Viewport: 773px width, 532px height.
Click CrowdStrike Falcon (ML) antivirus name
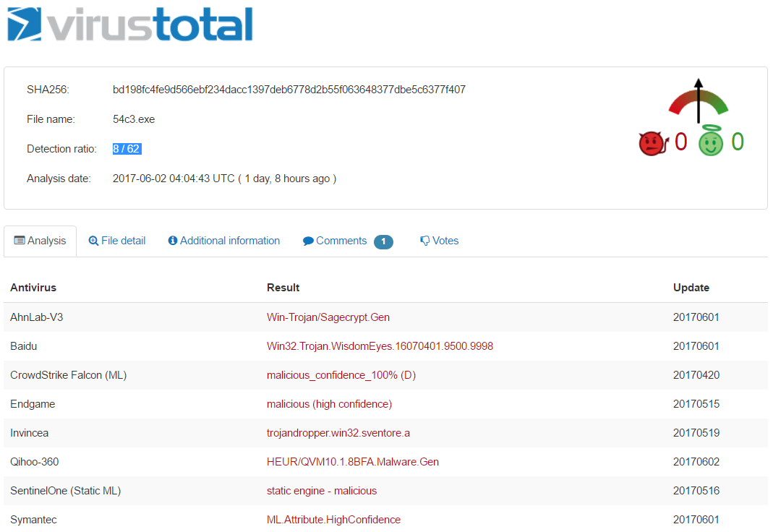tap(69, 375)
